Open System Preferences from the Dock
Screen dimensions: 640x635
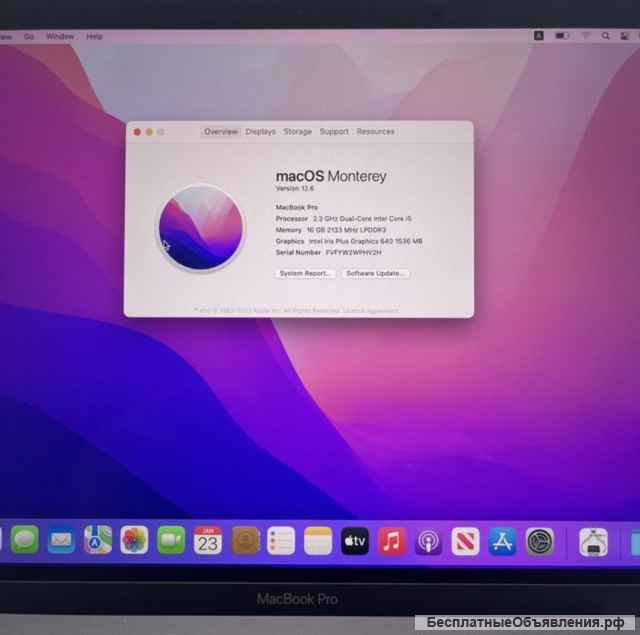[x=539, y=542]
